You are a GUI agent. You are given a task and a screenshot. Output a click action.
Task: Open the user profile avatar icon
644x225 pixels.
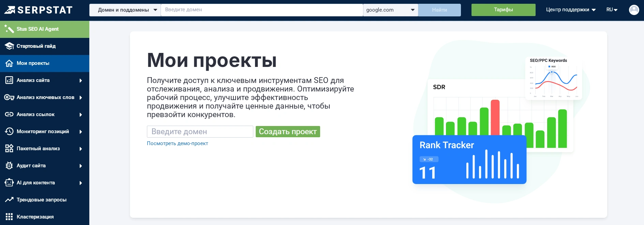coord(634,10)
